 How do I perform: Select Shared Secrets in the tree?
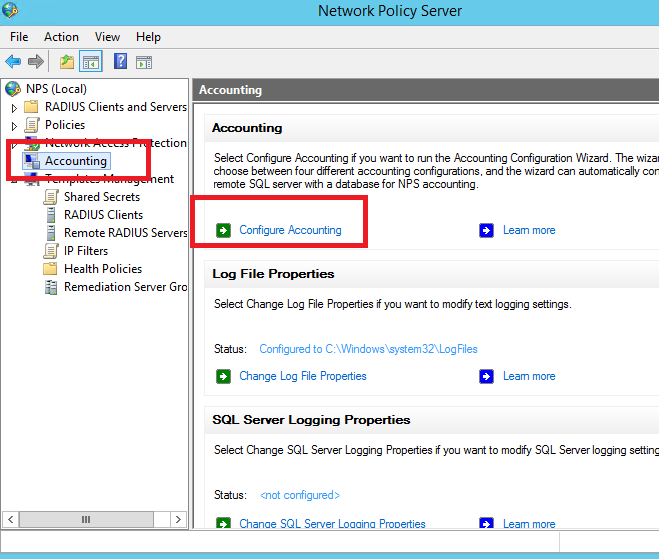(x=102, y=197)
